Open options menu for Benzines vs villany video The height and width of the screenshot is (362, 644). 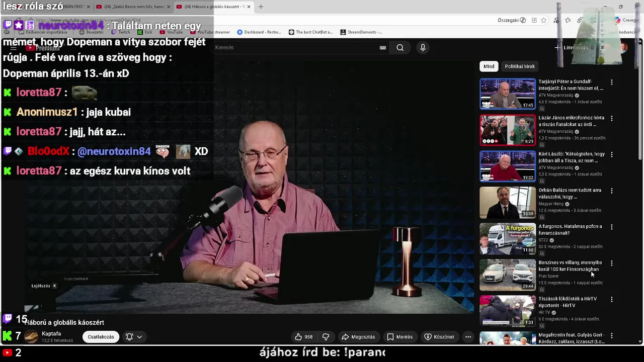pyautogui.click(x=612, y=263)
